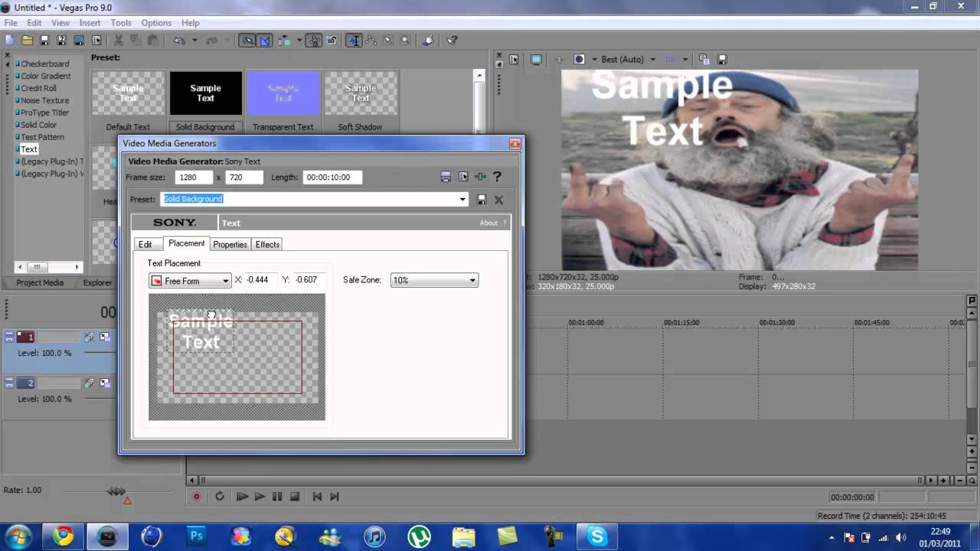Click track 1 Track Motion icon
980x551 pixels.
click(90, 337)
